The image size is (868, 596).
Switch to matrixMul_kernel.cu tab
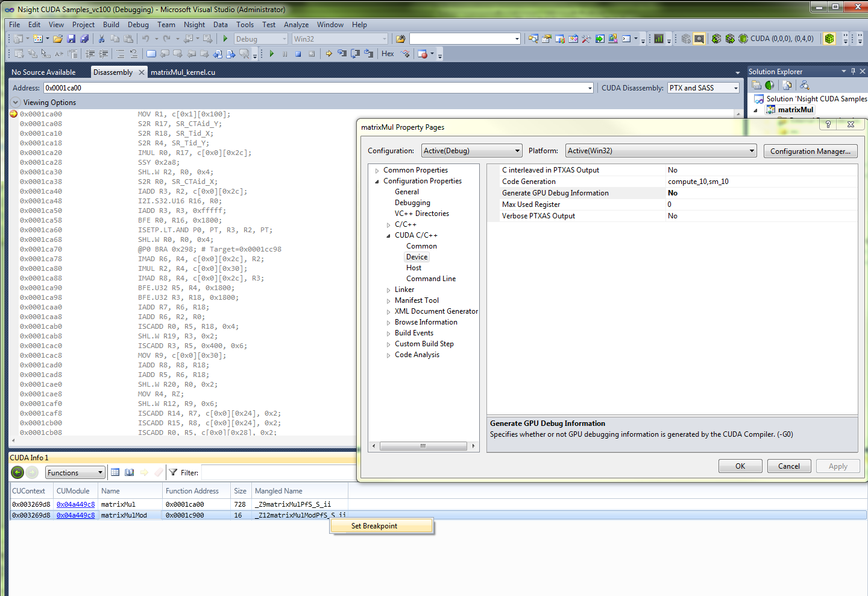click(183, 72)
